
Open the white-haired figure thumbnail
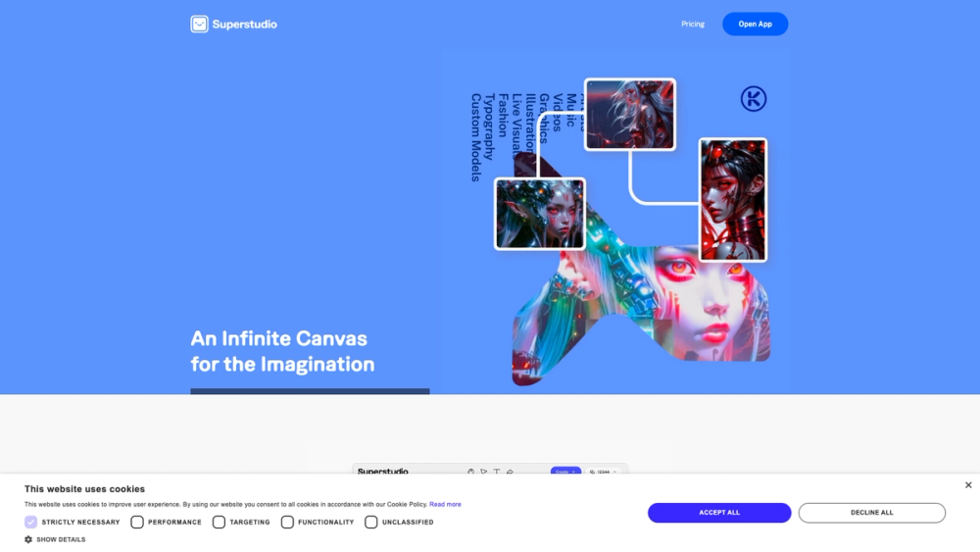point(630,115)
